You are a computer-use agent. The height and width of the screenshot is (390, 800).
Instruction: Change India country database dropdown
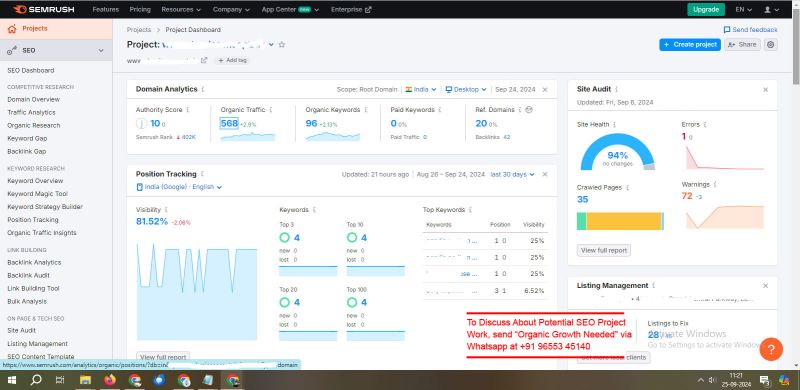tap(421, 89)
